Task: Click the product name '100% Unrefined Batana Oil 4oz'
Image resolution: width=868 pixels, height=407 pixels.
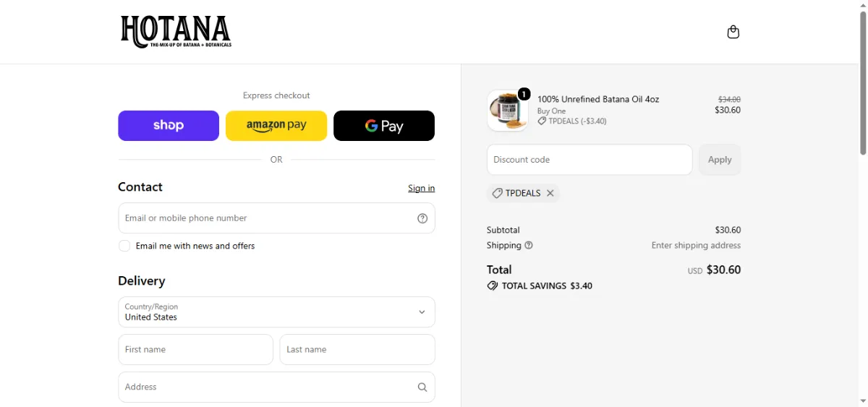Action: pyautogui.click(x=598, y=99)
